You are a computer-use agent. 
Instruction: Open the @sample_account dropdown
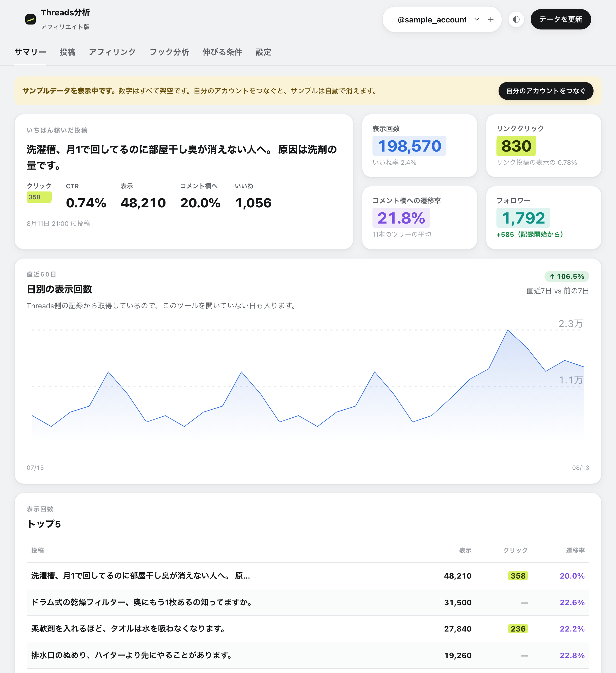(438, 19)
